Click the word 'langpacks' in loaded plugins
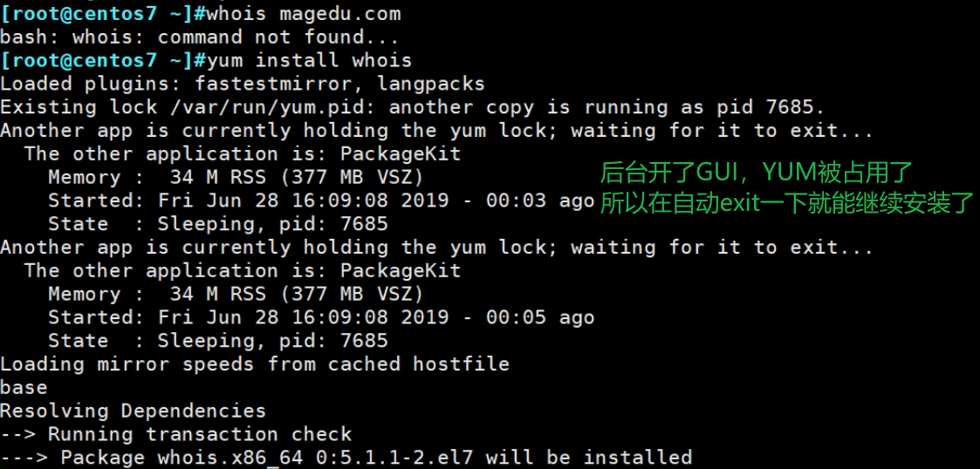 tap(430, 84)
